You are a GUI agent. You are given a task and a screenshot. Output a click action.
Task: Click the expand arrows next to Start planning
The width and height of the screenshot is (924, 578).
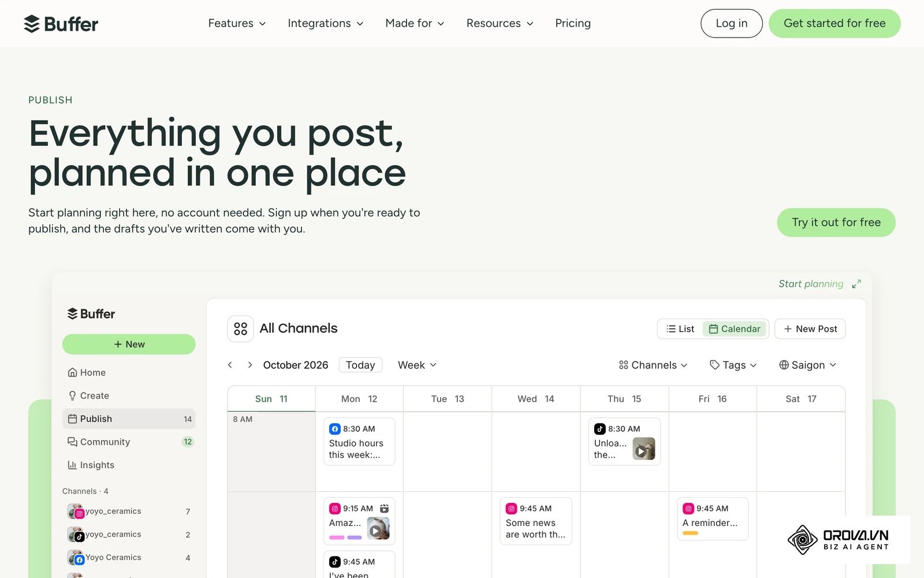(x=856, y=284)
